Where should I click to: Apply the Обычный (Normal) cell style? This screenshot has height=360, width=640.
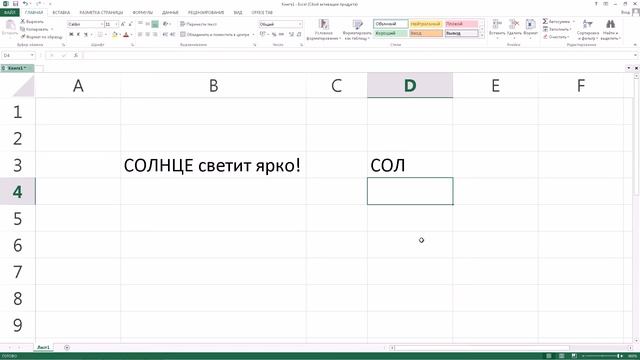coord(391,24)
